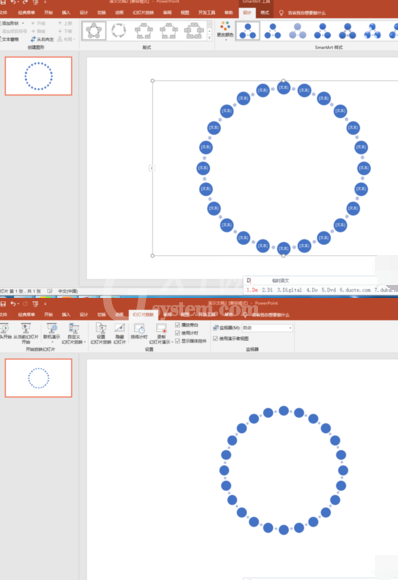Choose IME candidate 6.duote.com
Image resolution: width=398 pixels, height=580 pixels.
pos(355,290)
